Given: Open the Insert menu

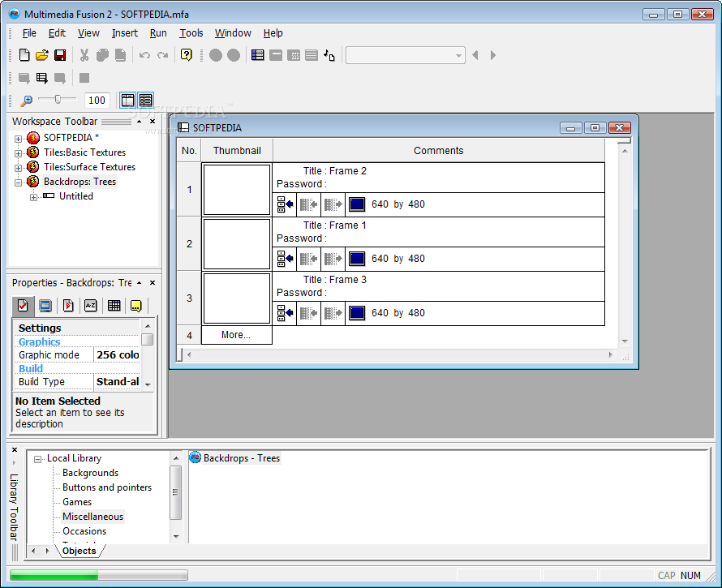Looking at the screenshot, I should click(124, 33).
